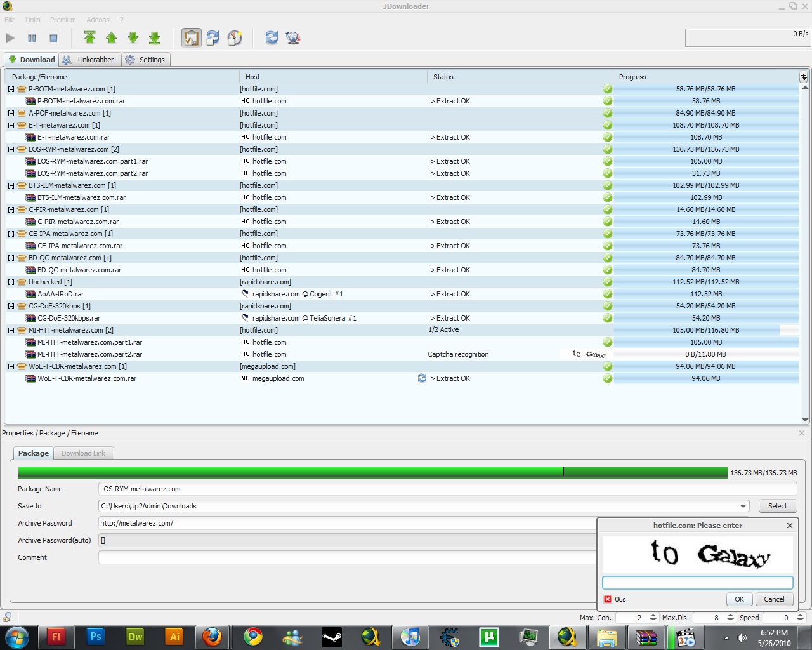
Task: Click the captcha text input field
Action: (x=697, y=582)
